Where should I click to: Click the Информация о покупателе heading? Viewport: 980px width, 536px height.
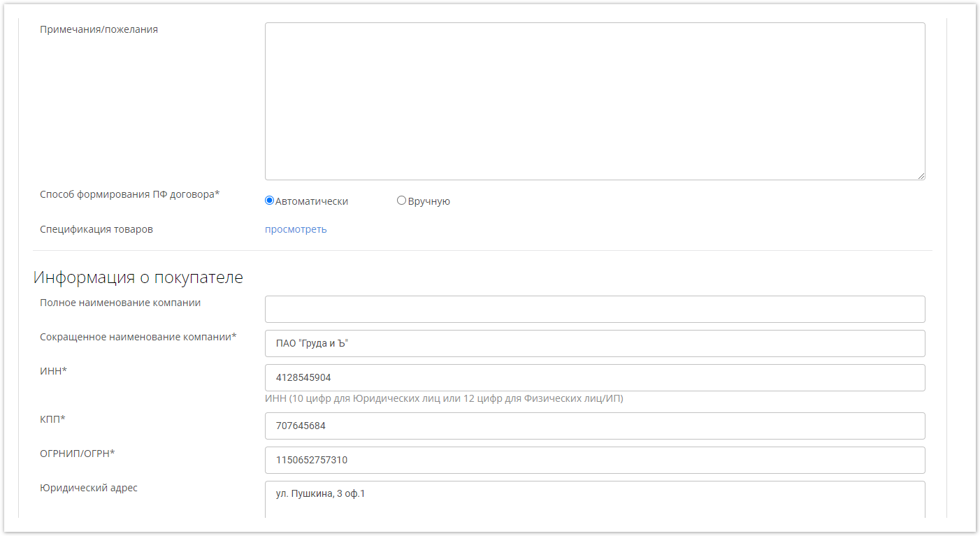(x=138, y=277)
